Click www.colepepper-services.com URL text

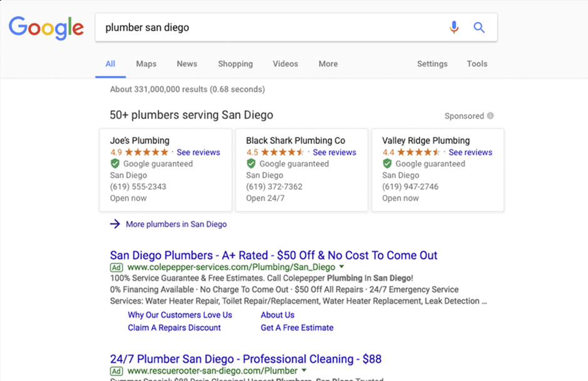231,267
